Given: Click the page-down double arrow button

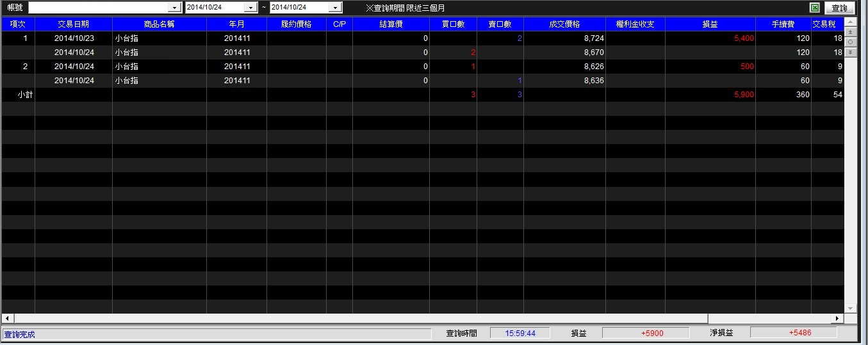Looking at the screenshot, I should (850, 52).
